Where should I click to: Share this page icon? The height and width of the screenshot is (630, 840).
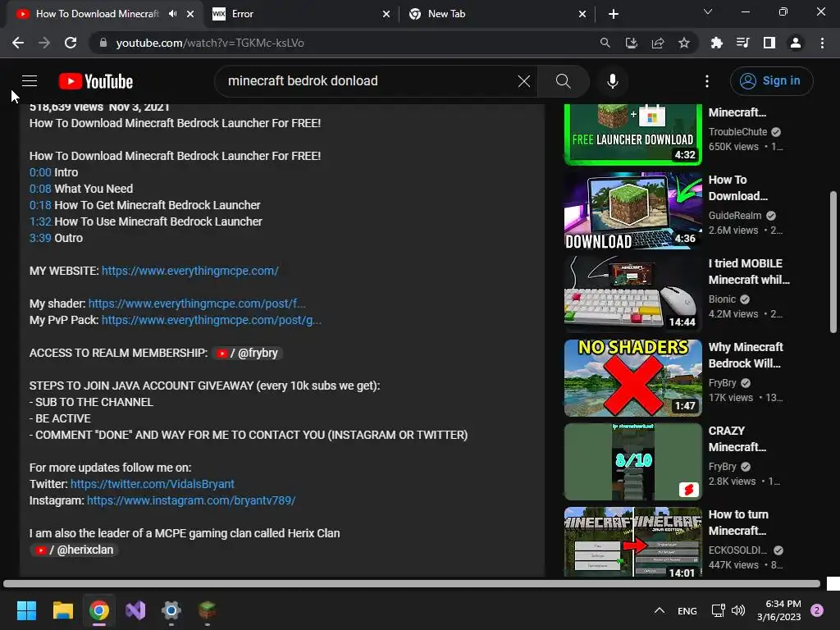point(657,43)
